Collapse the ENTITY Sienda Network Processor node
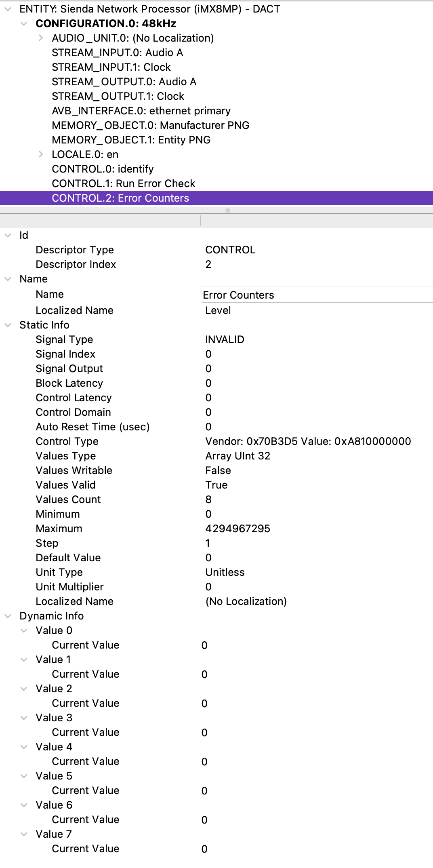The height and width of the screenshot is (868, 433). click(x=8, y=9)
